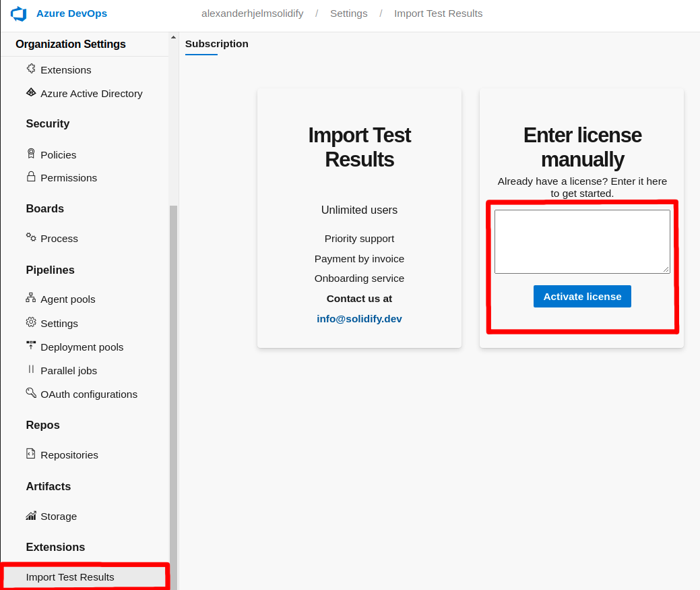
Task: Select the Deployment pools icon
Action: (x=30, y=346)
